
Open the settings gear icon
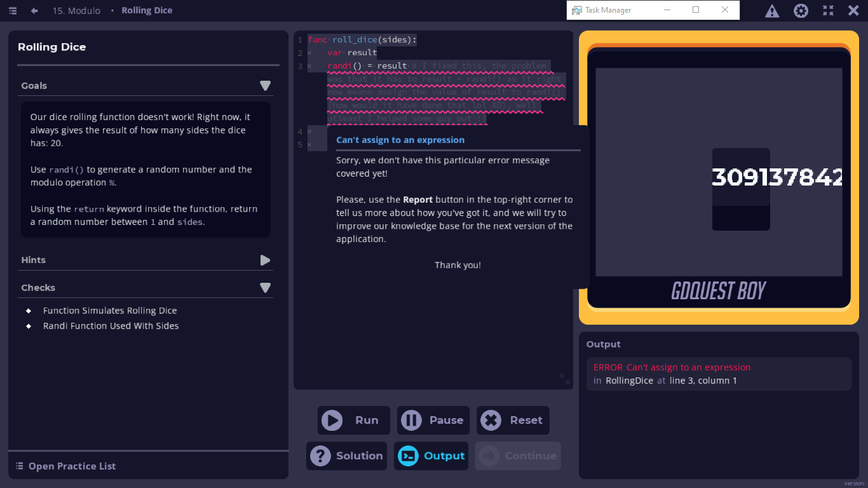(801, 10)
